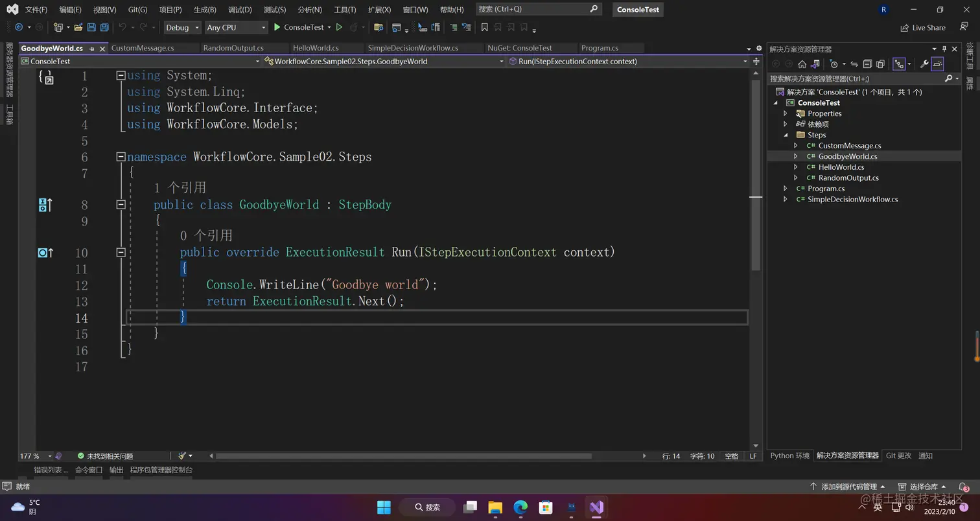Click the bookmark toggle icon in toolbar

(484, 27)
